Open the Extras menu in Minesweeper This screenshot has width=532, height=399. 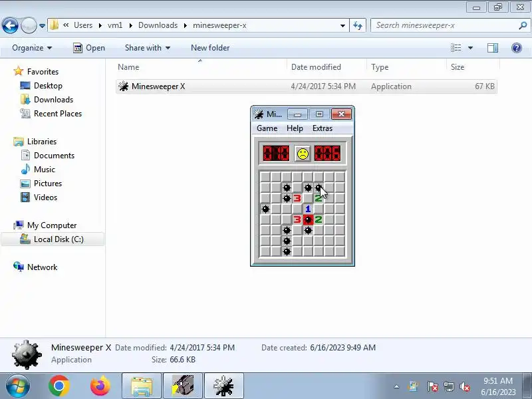pyautogui.click(x=323, y=128)
